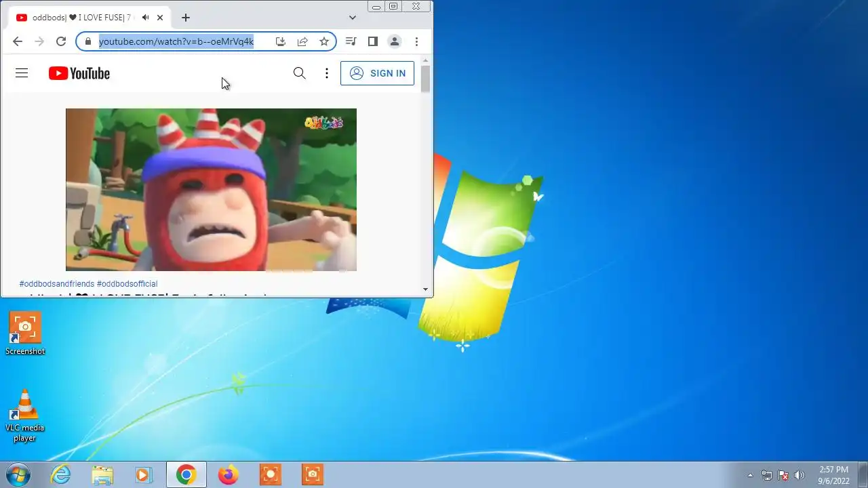The width and height of the screenshot is (868, 488).
Task: Go back with Chrome's back arrow
Action: coord(18,41)
